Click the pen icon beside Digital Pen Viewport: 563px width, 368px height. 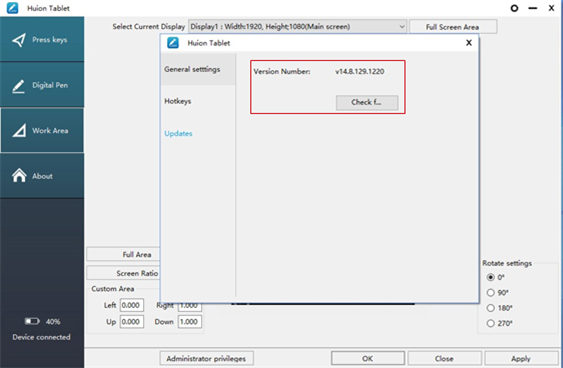coord(18,86)
